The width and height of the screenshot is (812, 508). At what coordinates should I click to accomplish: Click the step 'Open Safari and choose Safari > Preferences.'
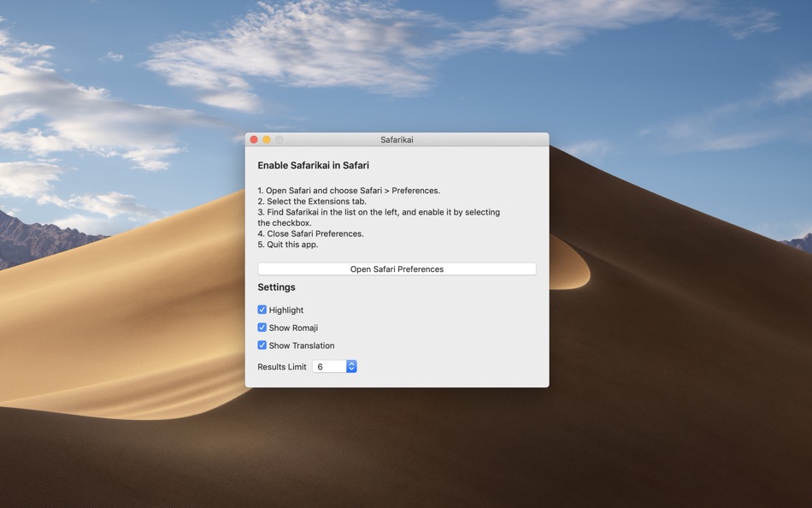(353, 191)
